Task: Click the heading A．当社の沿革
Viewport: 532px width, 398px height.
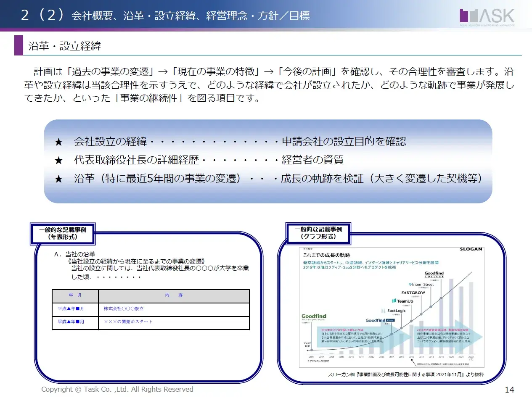Action: [75, 255]
